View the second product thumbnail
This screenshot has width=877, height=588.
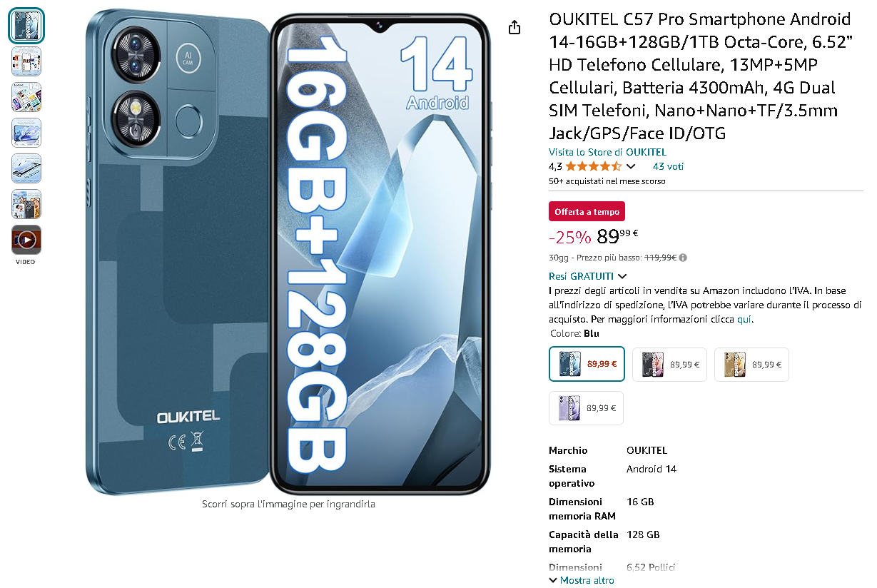[26, 61]
